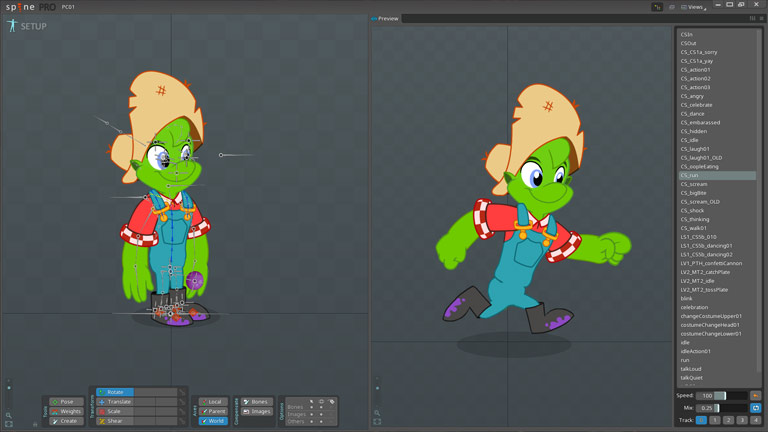Activate the Translate transform tool
Screen dimensions: 768x432
(115, 402)
